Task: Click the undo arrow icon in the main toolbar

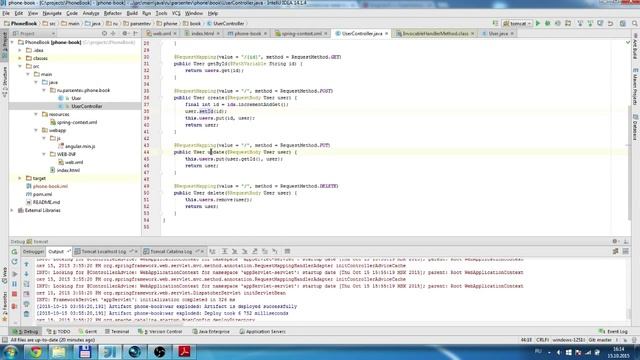Action: 611,24
